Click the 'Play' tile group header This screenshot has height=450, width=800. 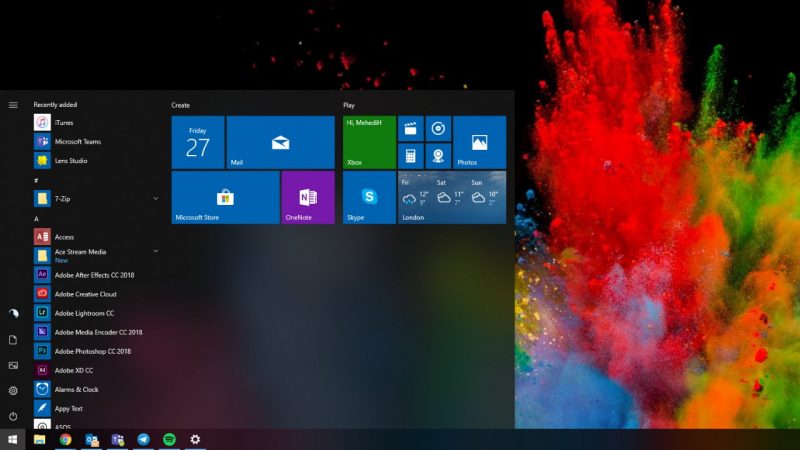(349, 105)
